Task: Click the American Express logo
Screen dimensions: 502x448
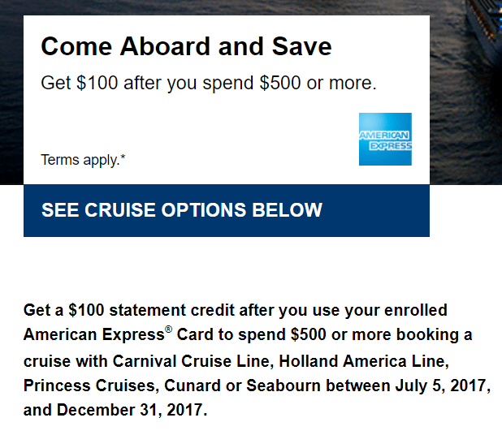Action: tap(385, 139)
